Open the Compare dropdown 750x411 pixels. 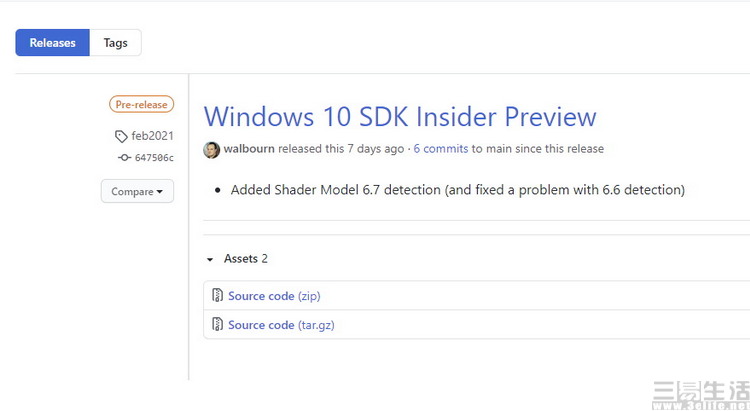point(137,191)
